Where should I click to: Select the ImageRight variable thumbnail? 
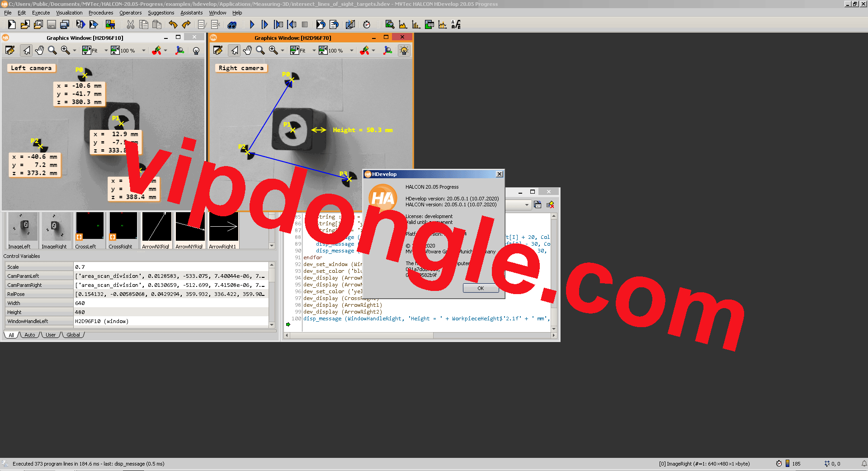pos(56,228)
